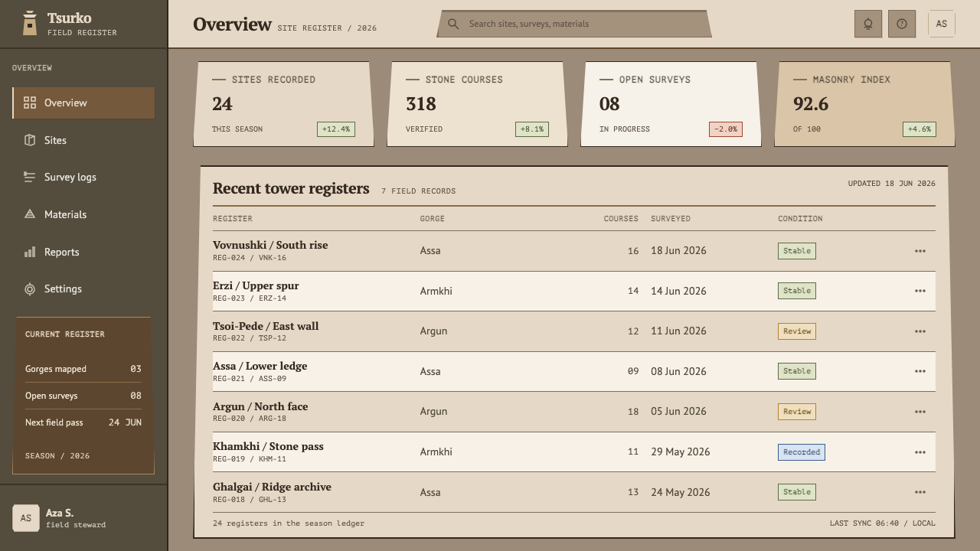Click the Tsurko tower logo icon
The height and width of the screenshot is (551, 980).
tap(30, 23)
